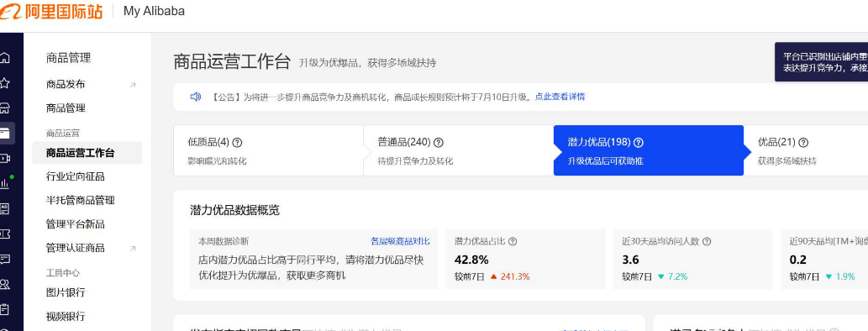Click the help icon next to 低质品(4)
This screenshot has height=331, width=868.
point(238,143)
